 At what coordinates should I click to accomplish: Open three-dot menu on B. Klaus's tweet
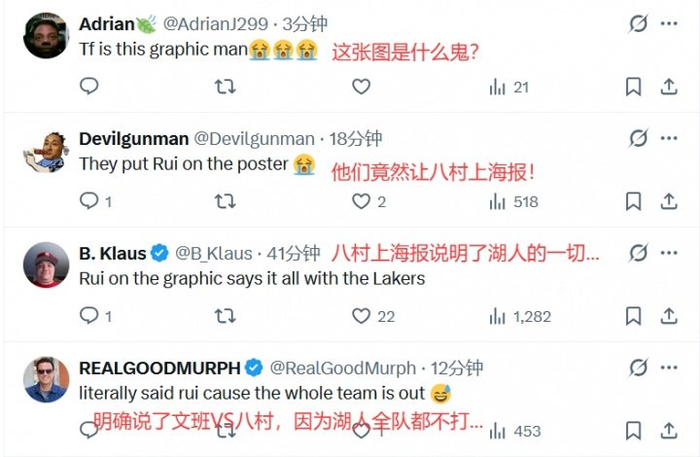click(669, 253)
